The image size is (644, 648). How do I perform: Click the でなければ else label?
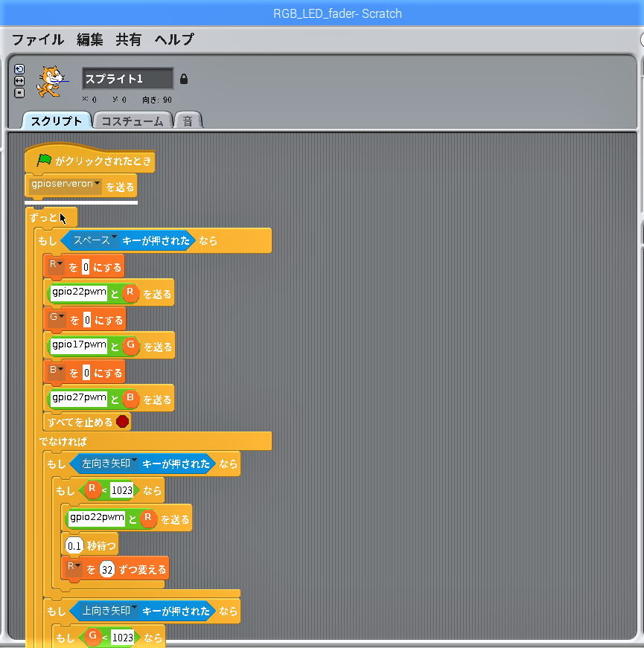tap(63, 441)
